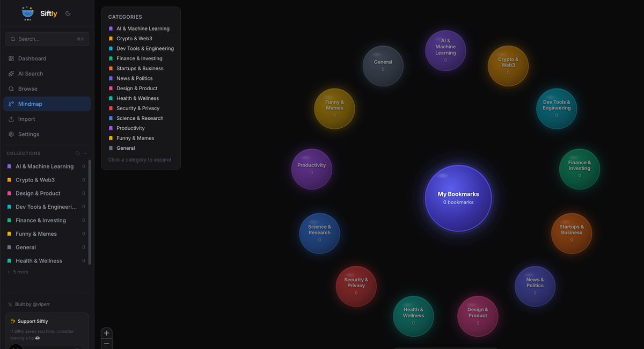Expand the Funny & Memes bubble
The height and width of the screenshot is (349, 644).
[334, 108]
